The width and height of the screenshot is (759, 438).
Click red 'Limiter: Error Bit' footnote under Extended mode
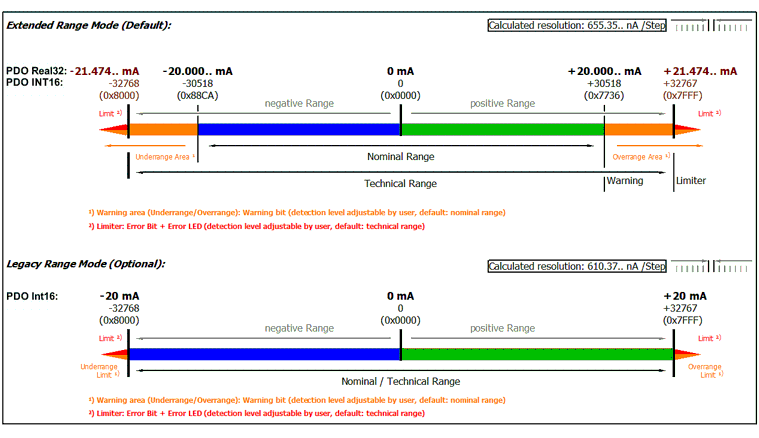coord(257,226)
